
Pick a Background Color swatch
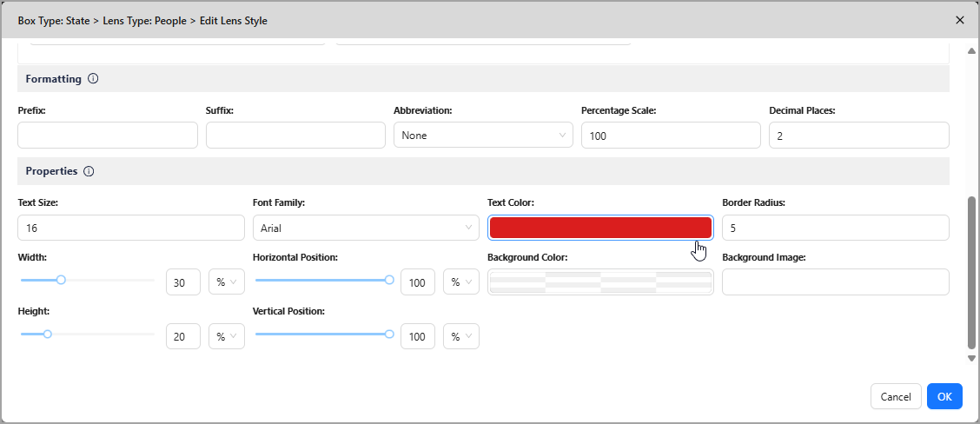click(600, 282)
